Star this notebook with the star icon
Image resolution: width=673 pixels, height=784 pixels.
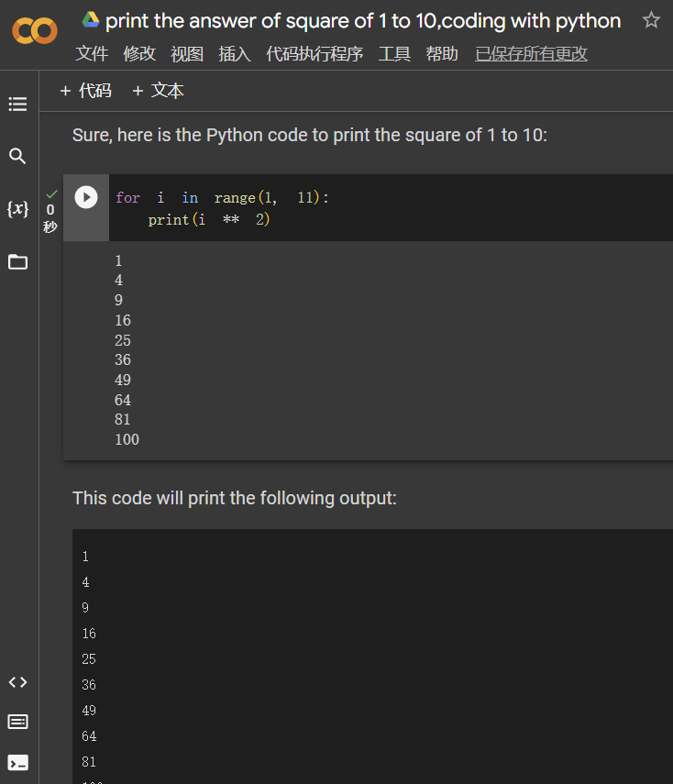pos(651,20)
